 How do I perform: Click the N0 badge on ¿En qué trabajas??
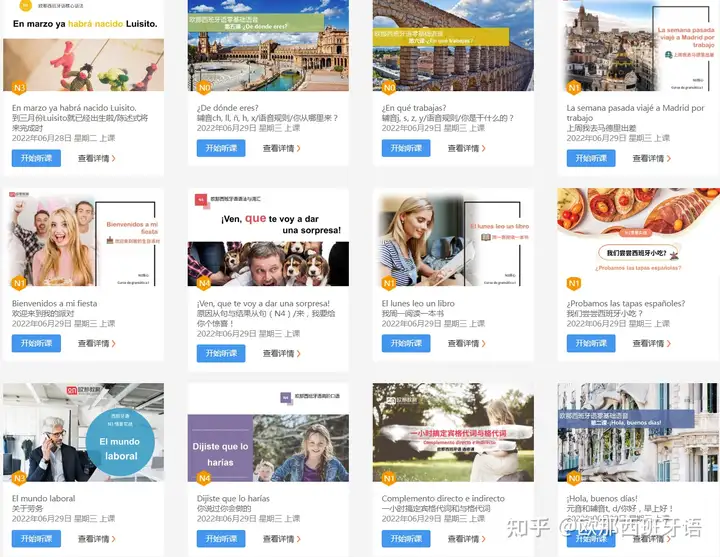[x=388, y=87]
